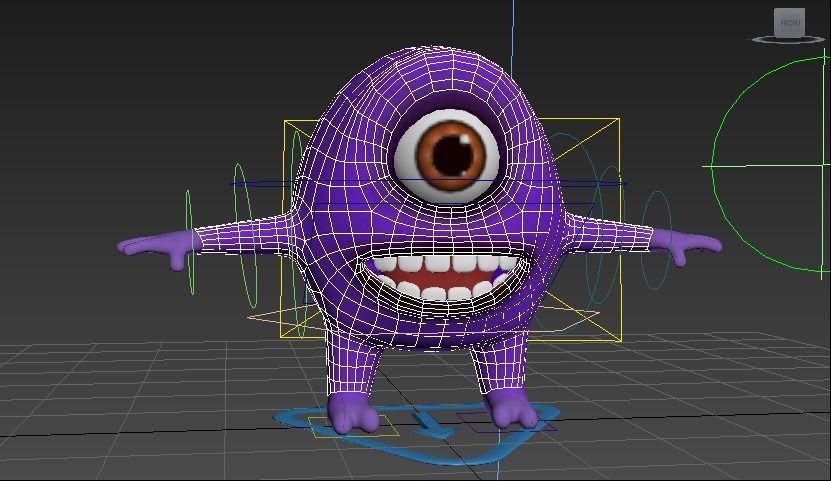Click the ViewCube compass ring
The height and width of the screenshot is (481, 831).
pos(788,39)
